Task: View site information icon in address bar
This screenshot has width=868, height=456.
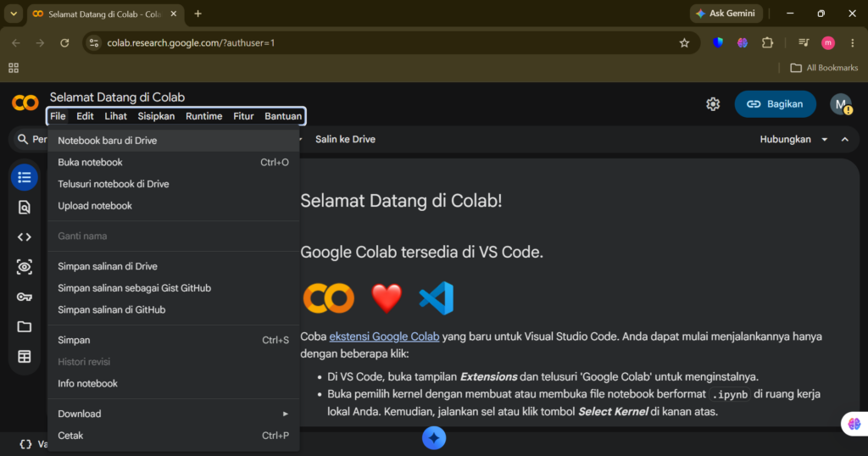Action: click(94, 42)
